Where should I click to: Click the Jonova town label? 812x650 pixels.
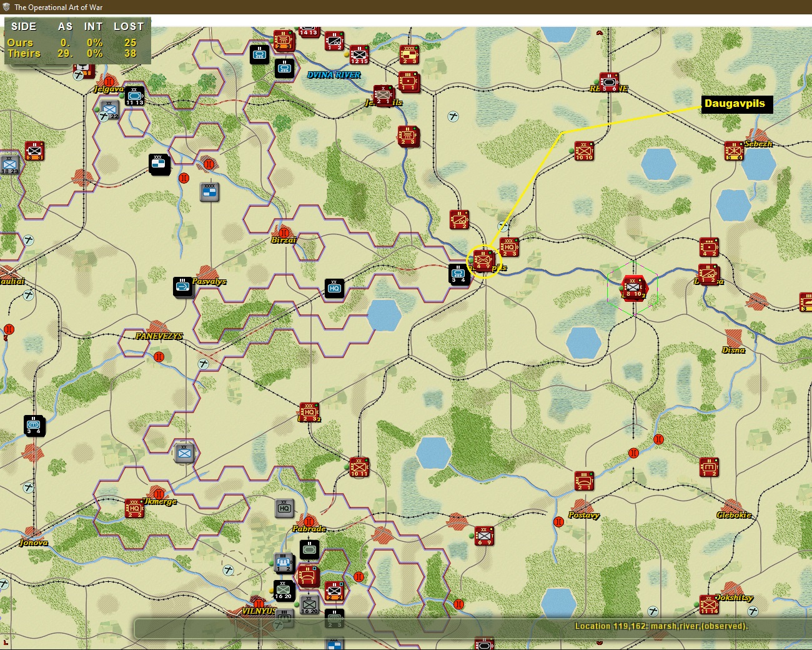[x=34, y=542]
